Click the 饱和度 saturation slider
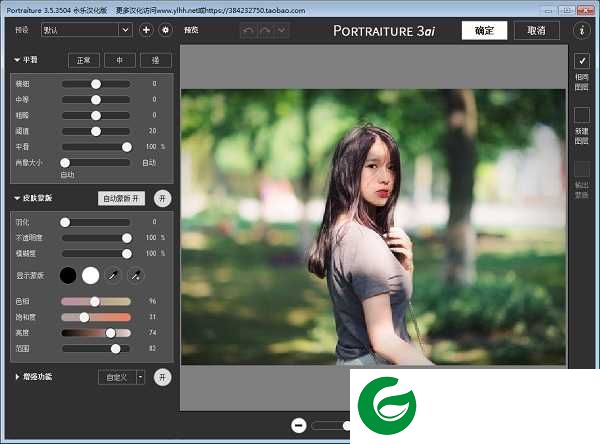Viewport: 600px width, 444px height. 96,317
